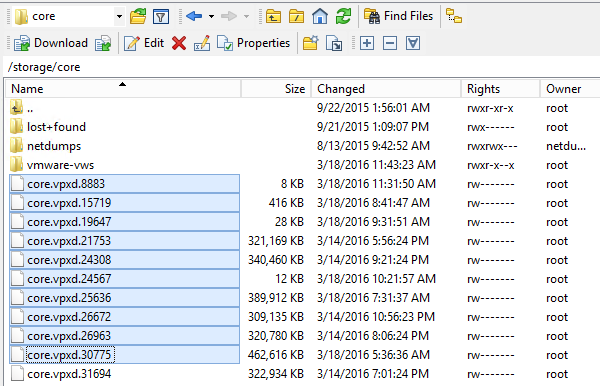Click the 3/18/2016 5:36:36 AM date
Image resolution: width=600 pixels, height=386 pixels.
tap(373, 355)
